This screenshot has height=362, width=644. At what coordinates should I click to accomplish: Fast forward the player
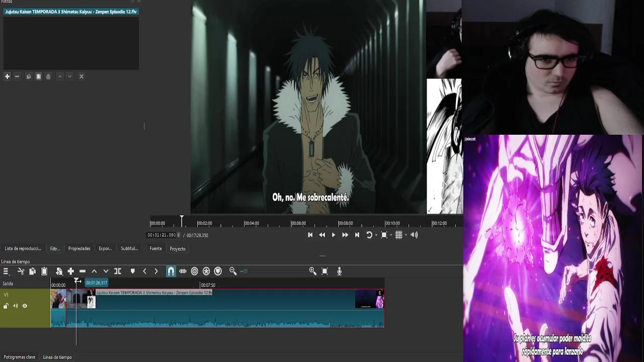[345, 235]
